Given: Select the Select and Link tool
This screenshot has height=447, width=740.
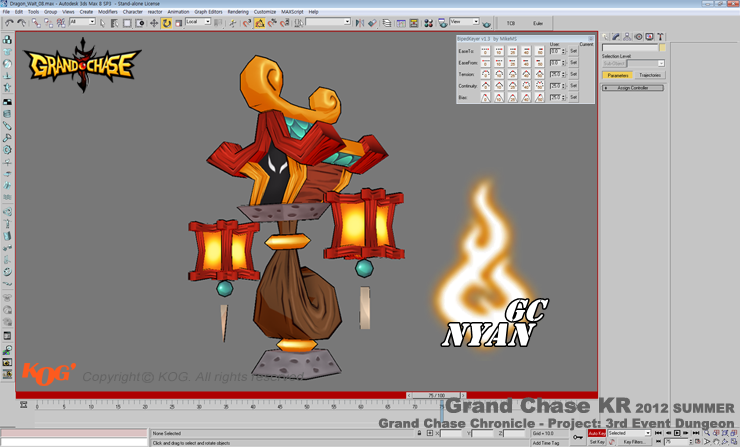Looking at the screenshot, I should click(x=36, y=23).
